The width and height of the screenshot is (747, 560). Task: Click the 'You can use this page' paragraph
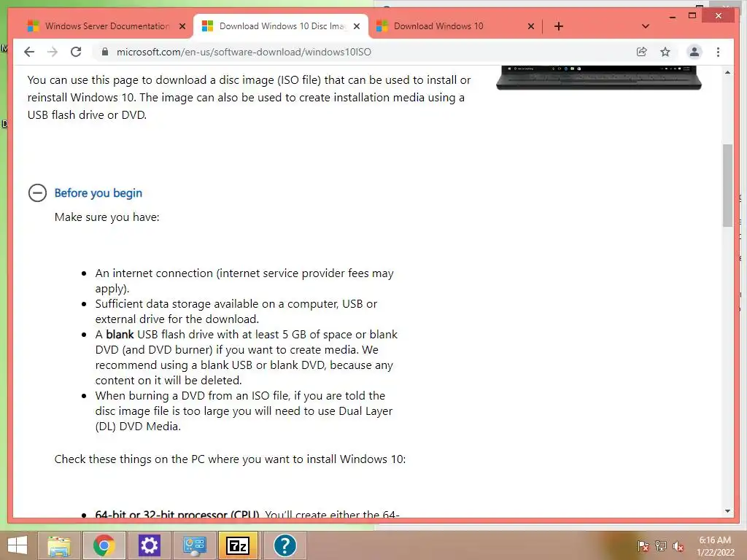pyautogui.click(x=249, y=97)
